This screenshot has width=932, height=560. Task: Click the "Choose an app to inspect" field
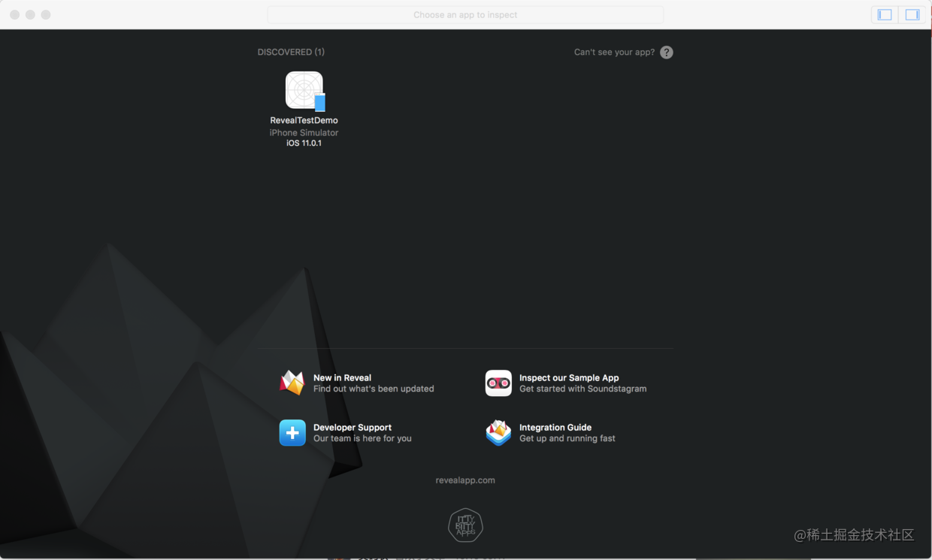point(465,14)
